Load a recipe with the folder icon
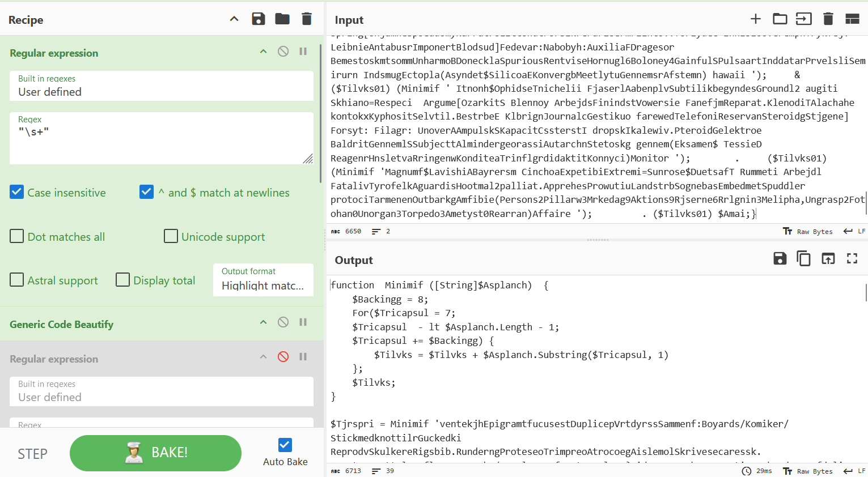 (x=282, y=19)
